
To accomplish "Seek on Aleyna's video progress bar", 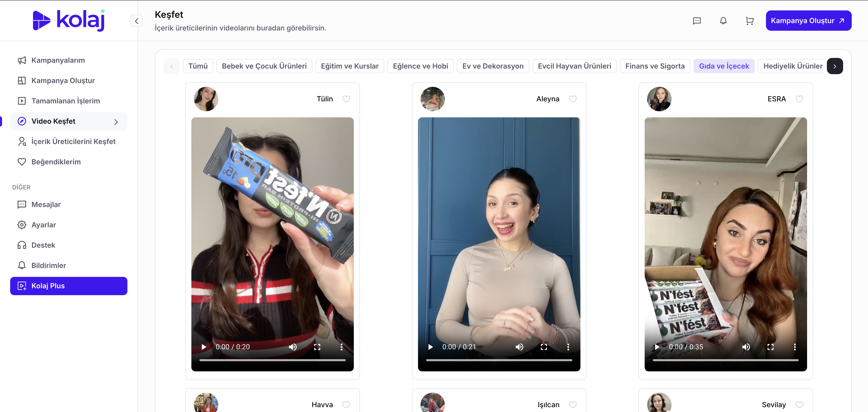I will click(499, 360).
